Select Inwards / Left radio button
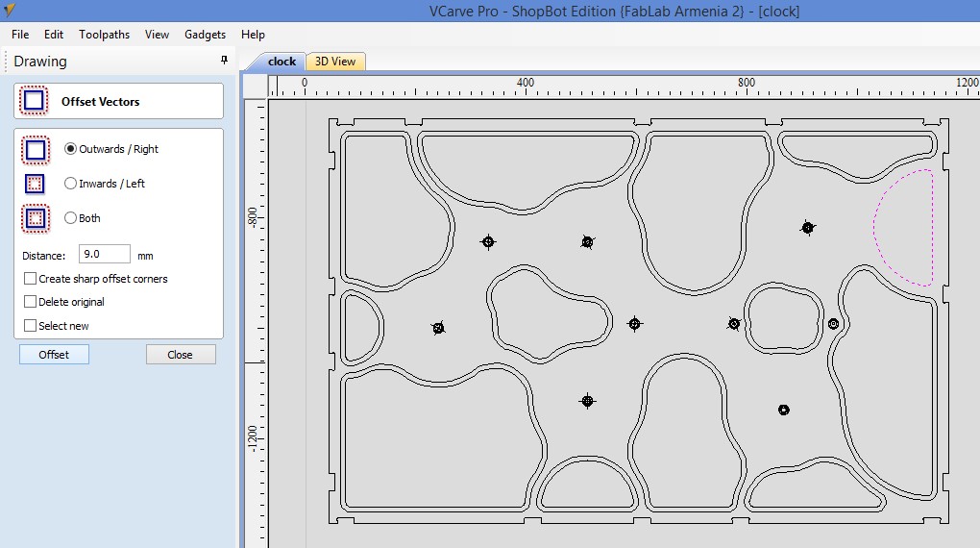The image size is (980, 548). [71, 184]
